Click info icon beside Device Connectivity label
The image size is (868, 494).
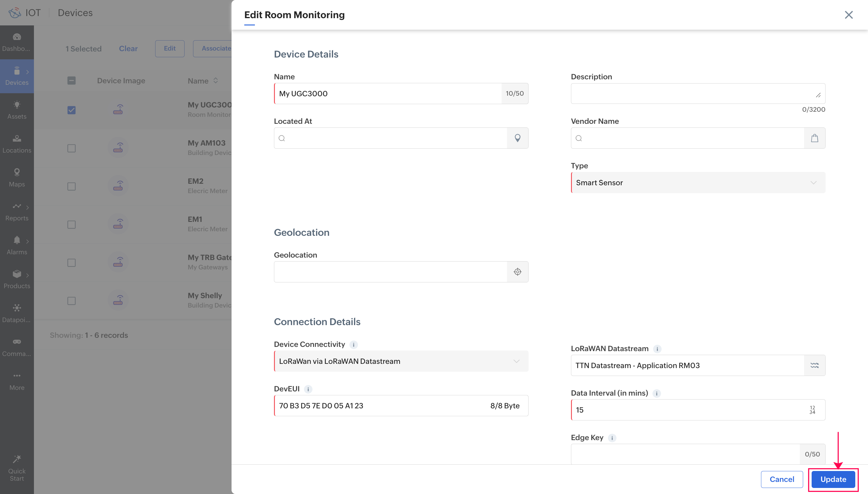tap(353, 345)
